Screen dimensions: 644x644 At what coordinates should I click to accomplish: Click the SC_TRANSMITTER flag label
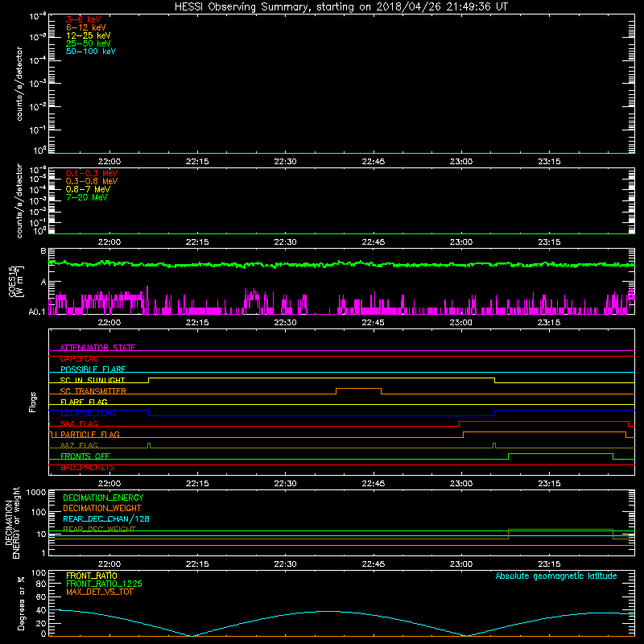pos(93,391)
